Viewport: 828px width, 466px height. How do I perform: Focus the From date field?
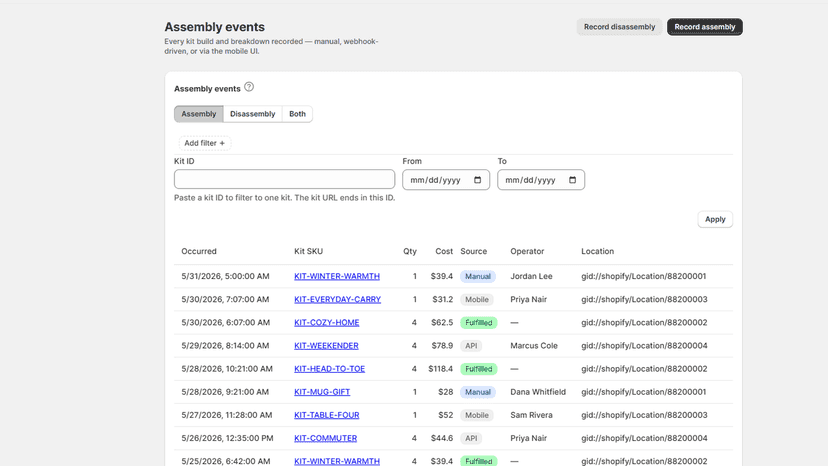click(446, 180)
